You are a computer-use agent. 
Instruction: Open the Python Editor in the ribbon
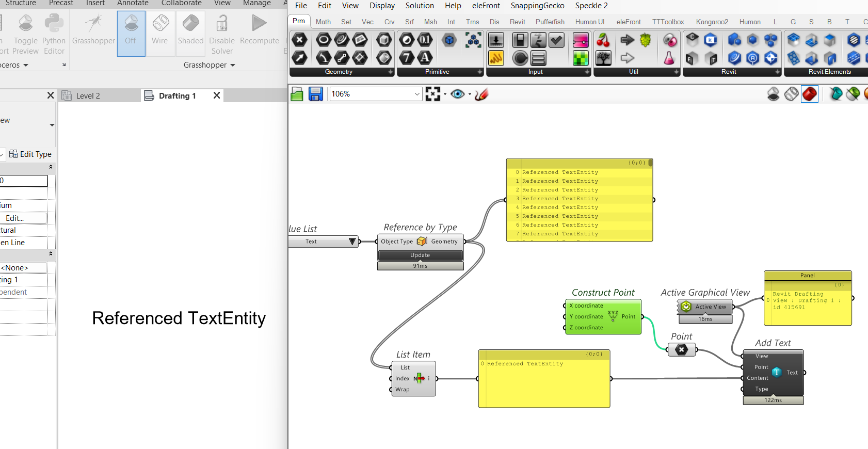click(54, 34)
